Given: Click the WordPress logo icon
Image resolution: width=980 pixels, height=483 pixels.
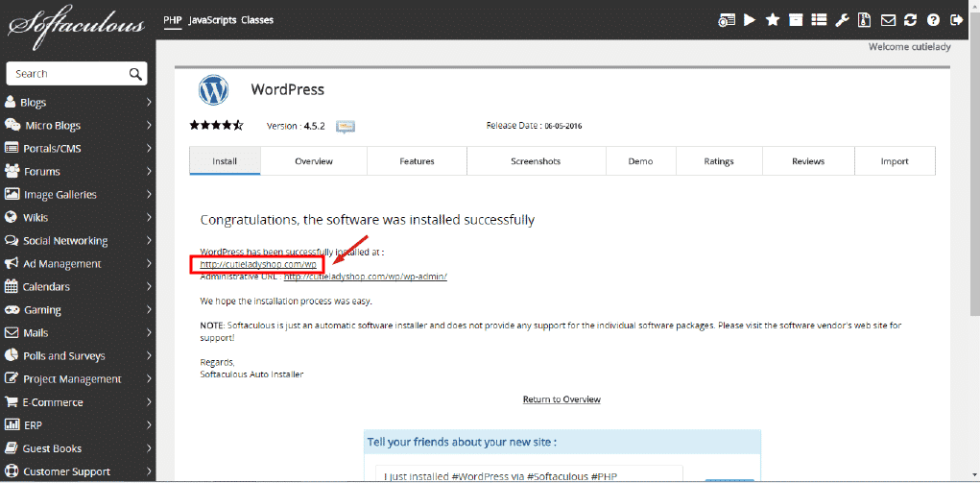Looking at the screenshot, I should coord(214,90).
